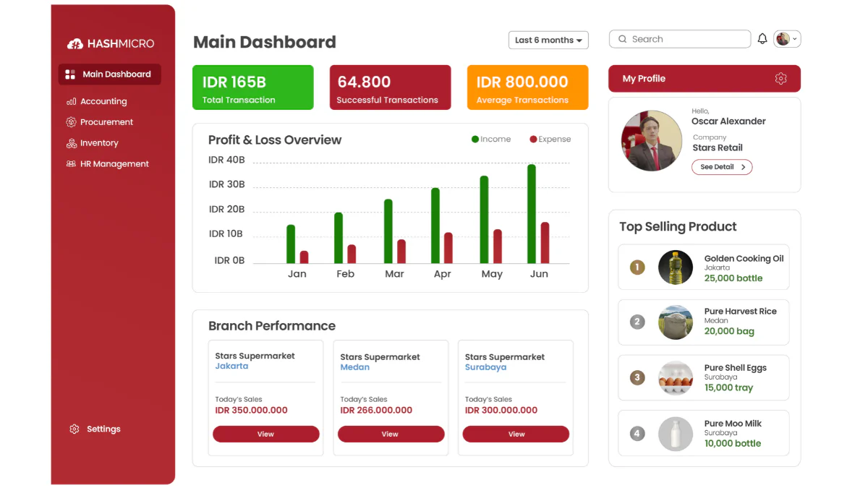Select the Pure Moo Milk product thumbnail
This screenshot has width=868, height=488.
676,434
